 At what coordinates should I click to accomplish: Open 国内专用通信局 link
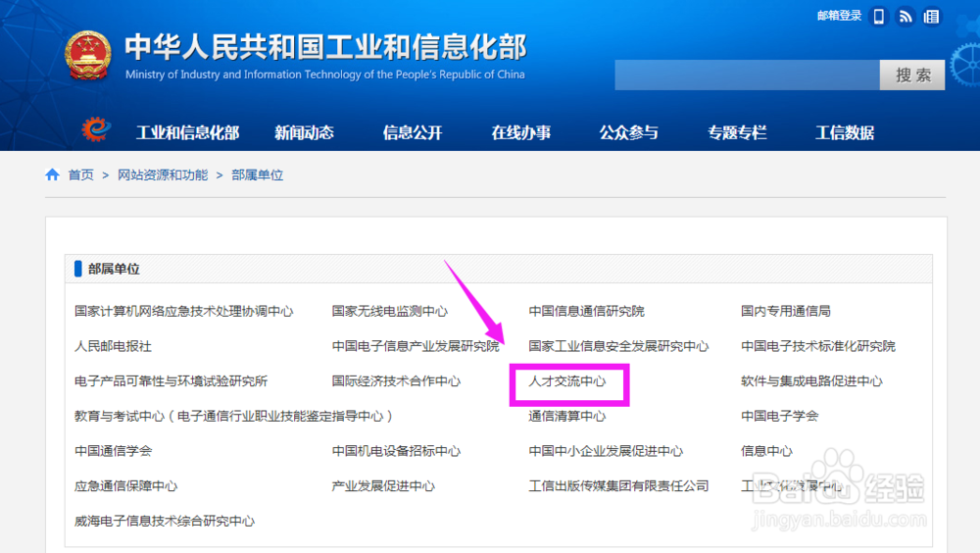click(x=786, y=311)
